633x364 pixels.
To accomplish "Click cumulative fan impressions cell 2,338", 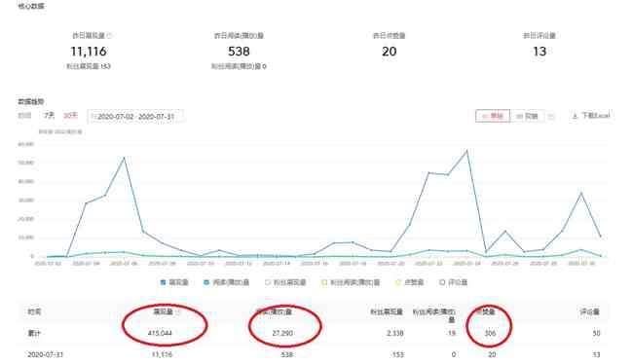I will [x=395, y=333].
